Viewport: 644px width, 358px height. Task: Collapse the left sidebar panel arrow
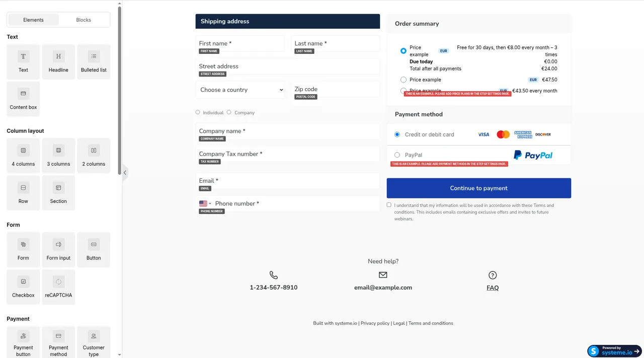[x=125, y=173]
